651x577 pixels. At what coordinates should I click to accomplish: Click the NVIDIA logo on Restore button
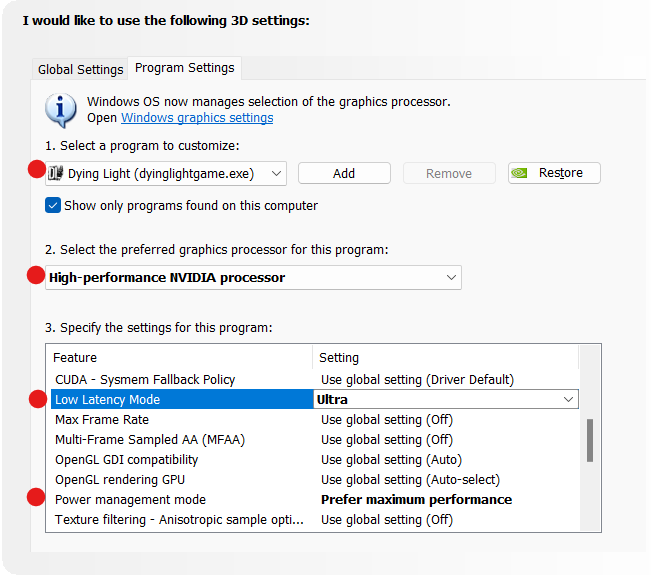coord(520,173)
